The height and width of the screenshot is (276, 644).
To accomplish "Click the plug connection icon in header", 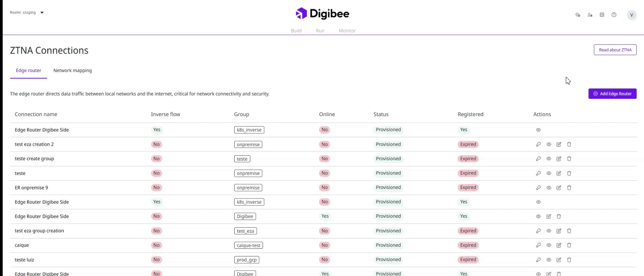I will (578, 15).
